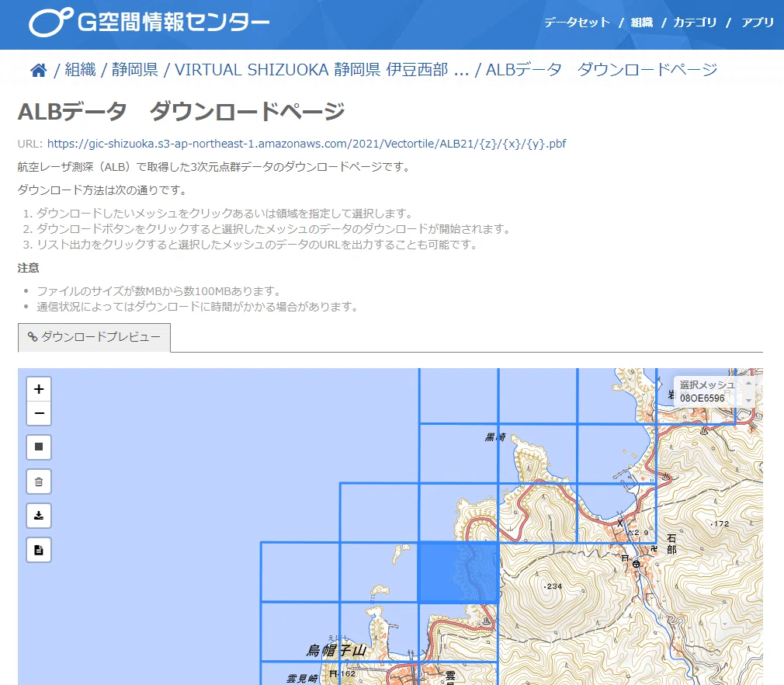Open the Vectortile ALB21 pbf URL link

click(x=307, y=144)
